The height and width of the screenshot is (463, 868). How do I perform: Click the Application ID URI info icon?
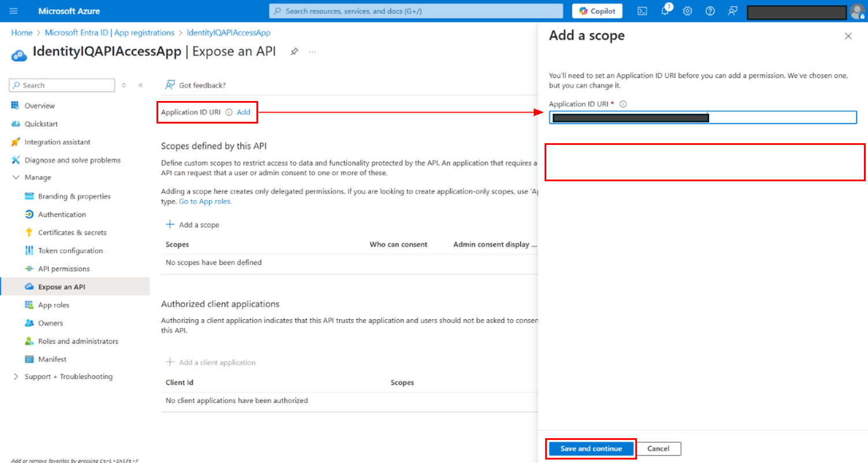229,113
